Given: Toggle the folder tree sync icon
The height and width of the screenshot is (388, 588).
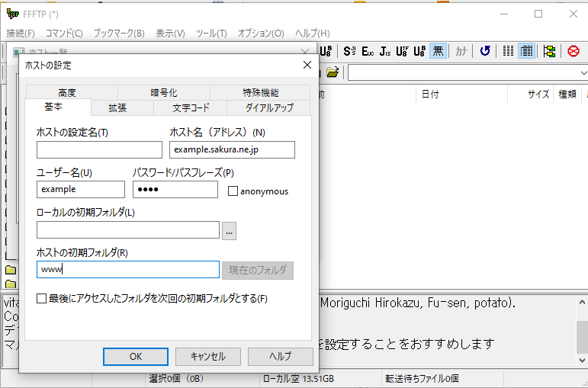Looking at the screenshot, I should coord(549,51).
